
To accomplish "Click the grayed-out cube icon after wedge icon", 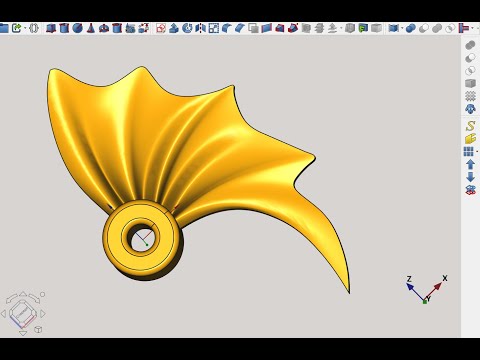I will click(306, 28).
